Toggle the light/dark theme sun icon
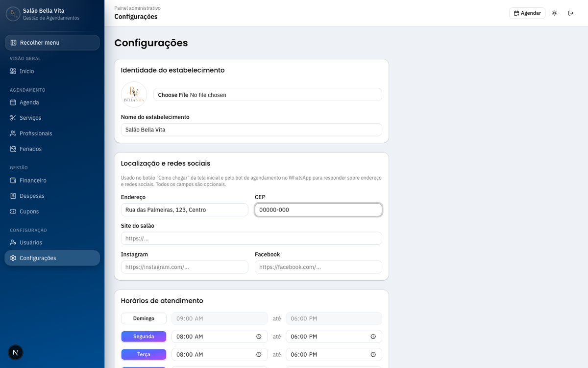The width and height of the screenshot is (588, 368). pyautogui.click(x=555, y=13)
